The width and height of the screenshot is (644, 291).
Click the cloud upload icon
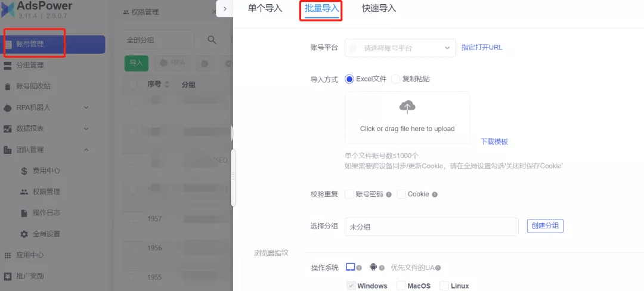click(407, 107)
